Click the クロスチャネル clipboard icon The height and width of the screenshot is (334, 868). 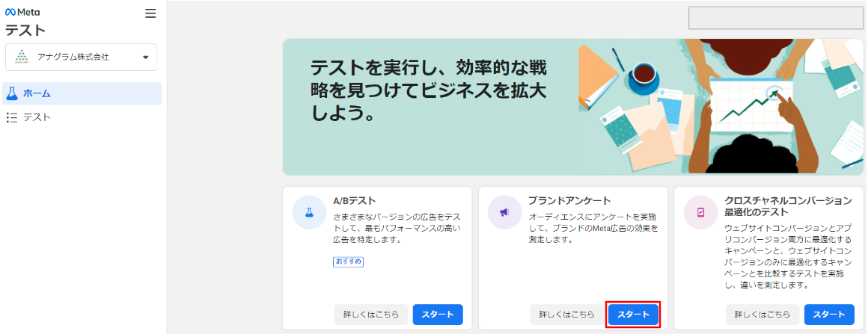pyautogui.click(x=700, y=213)
